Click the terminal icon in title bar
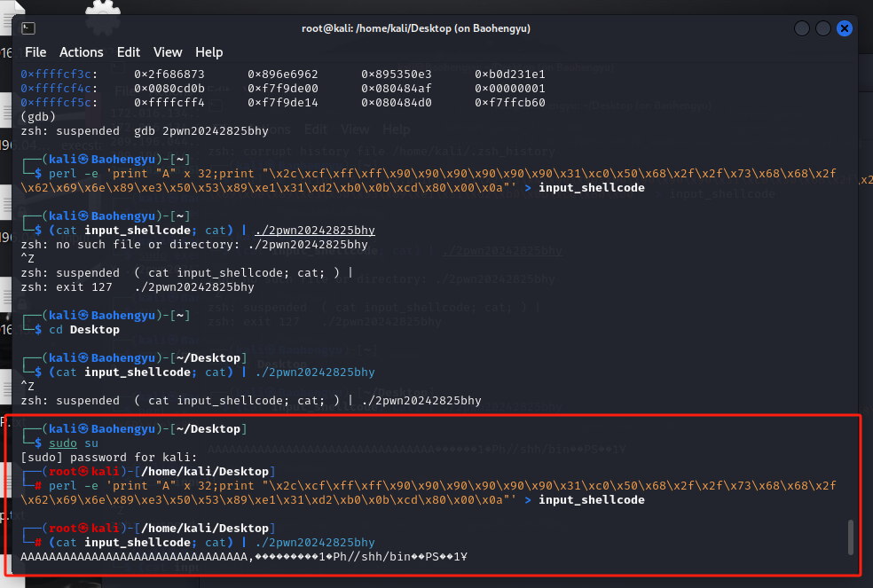873x588 pixels. tap(28, 28)
